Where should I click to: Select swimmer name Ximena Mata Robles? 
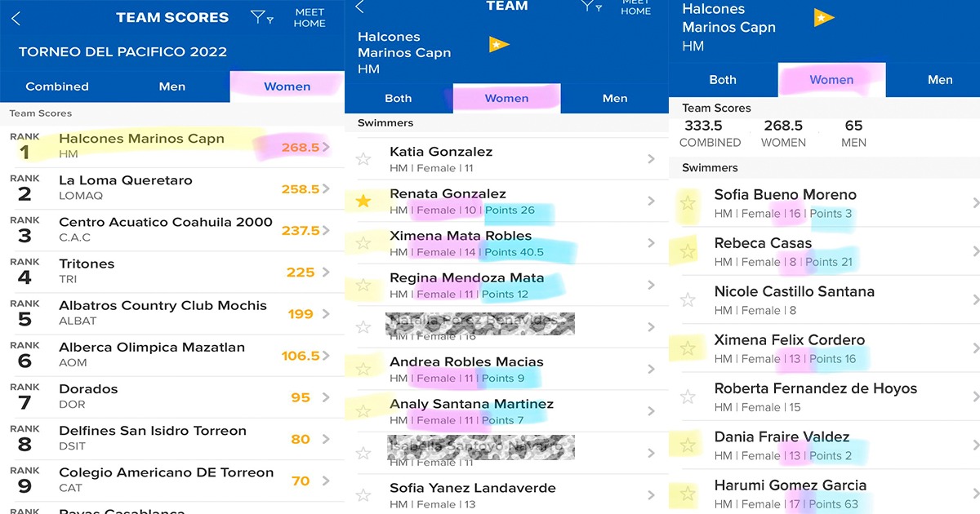(461, 236)
